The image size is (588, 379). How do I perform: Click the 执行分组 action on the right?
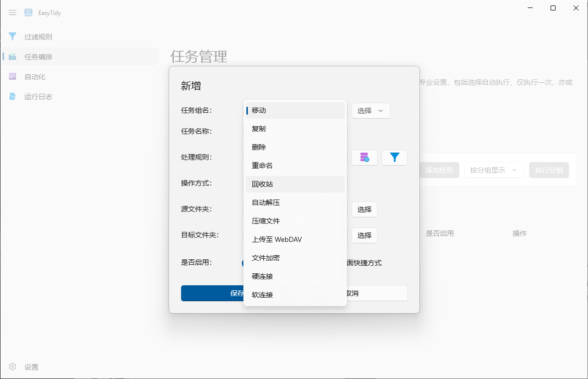pyautogui.click(x=549, y=170)
